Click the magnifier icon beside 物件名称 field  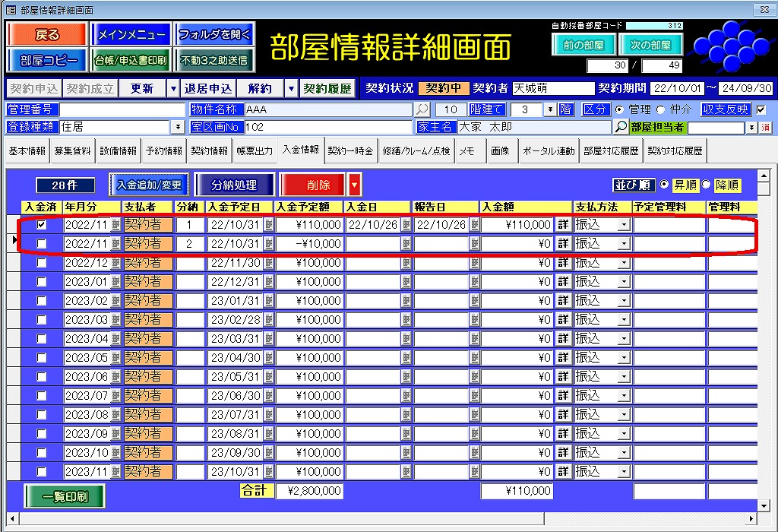[x=422, y=109]
